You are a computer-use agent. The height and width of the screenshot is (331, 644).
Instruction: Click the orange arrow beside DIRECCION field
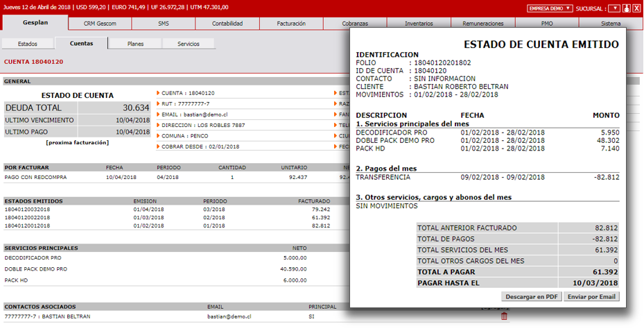(158, 126)
